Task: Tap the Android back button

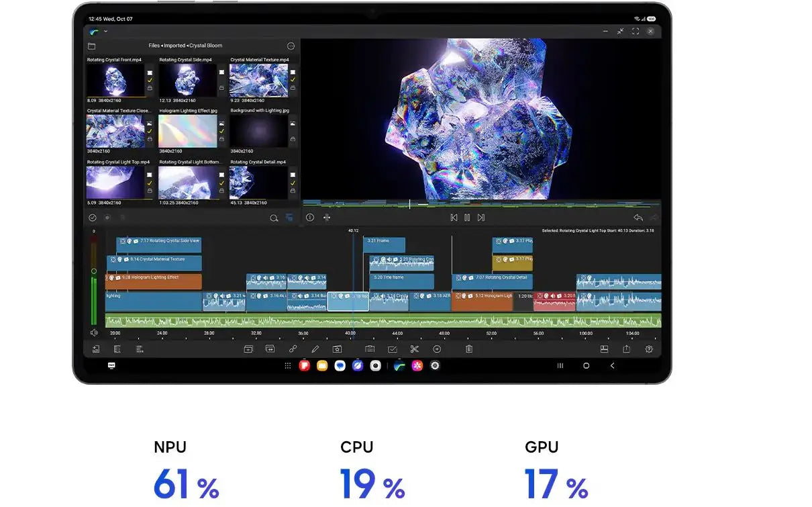Action: point(612,366)
